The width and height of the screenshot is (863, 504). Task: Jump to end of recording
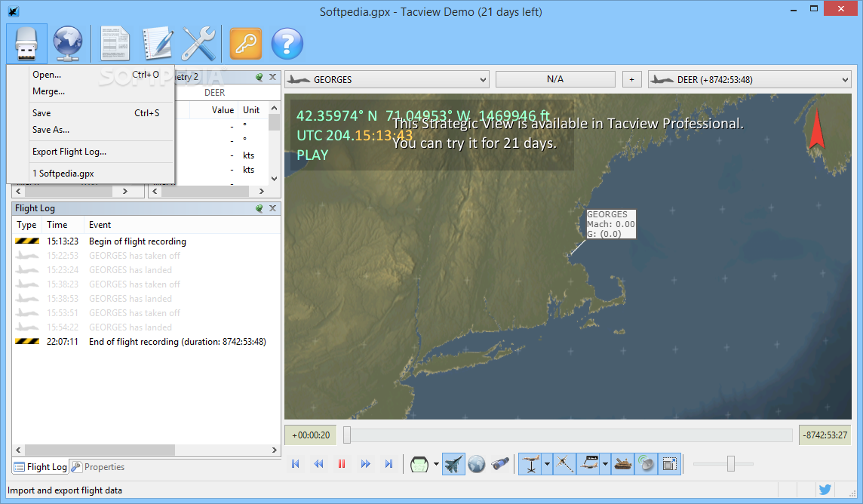pyautogui.click(x=389, y=464)
